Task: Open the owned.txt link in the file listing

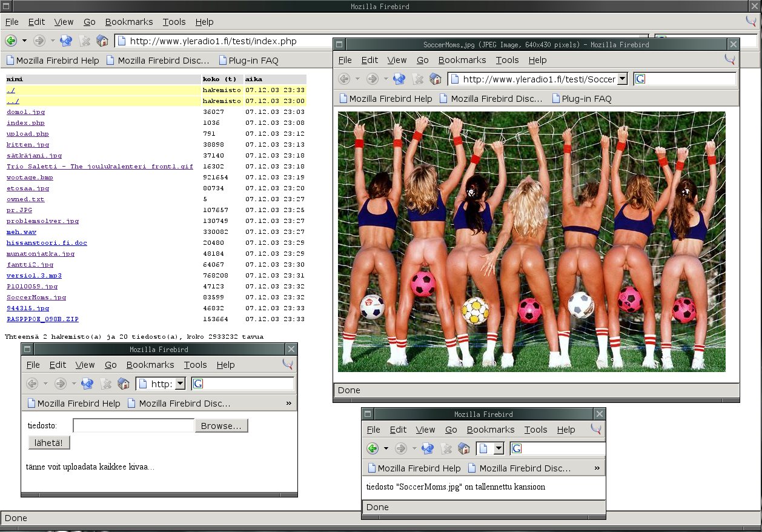Action: pyautogui.click(x=25, y=199)
